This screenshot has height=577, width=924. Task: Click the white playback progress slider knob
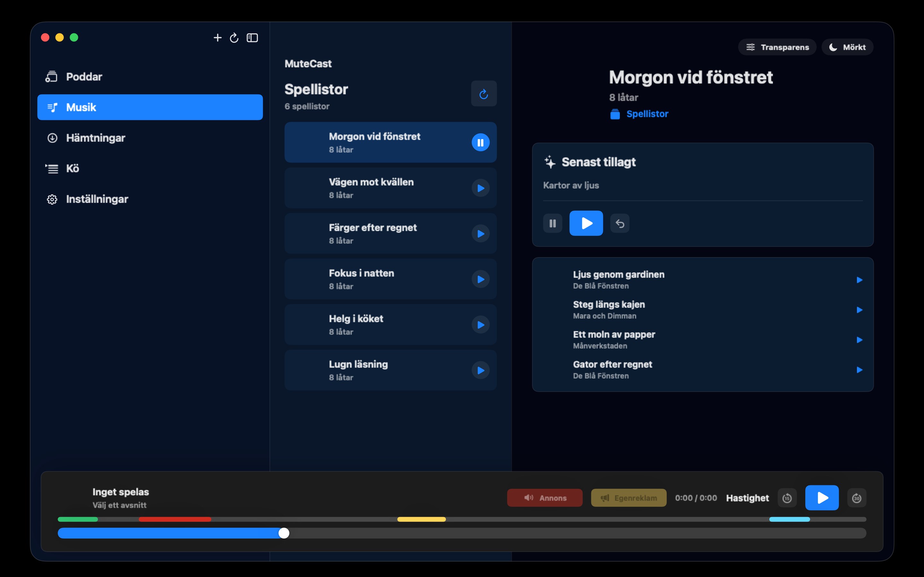[284, 533]
